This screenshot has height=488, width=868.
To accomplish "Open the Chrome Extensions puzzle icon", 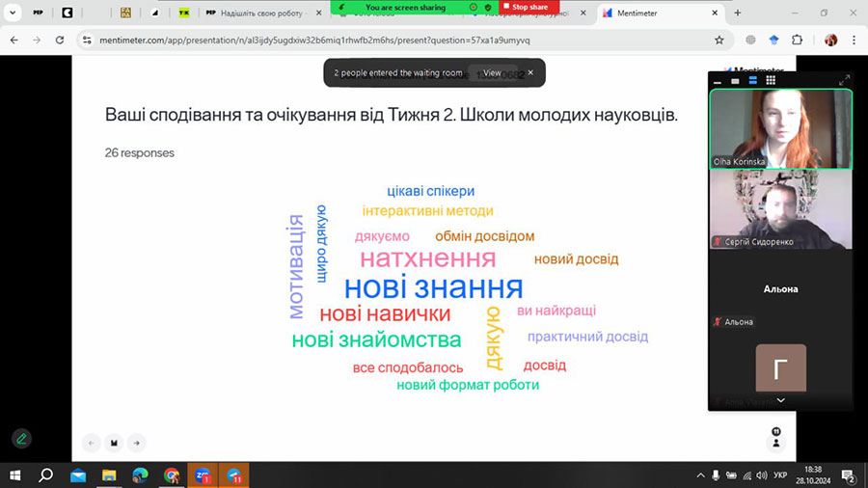I will (x=798, y=40).
